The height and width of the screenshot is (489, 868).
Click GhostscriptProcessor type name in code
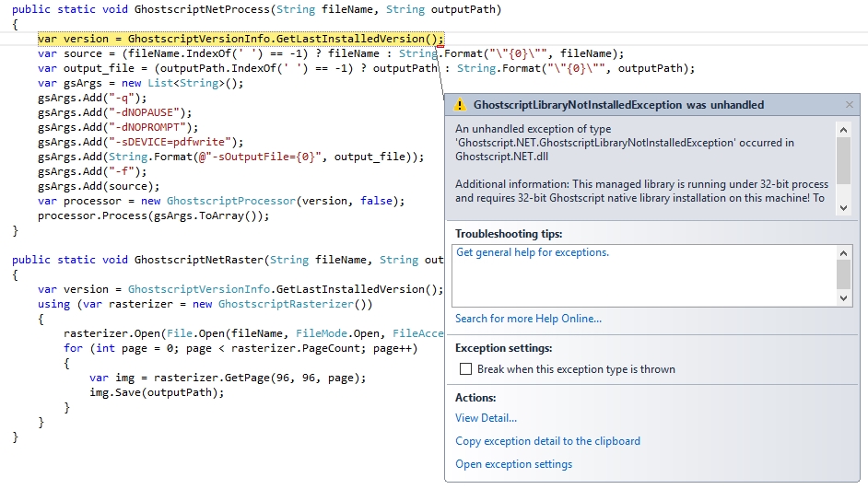coord(231,201)
